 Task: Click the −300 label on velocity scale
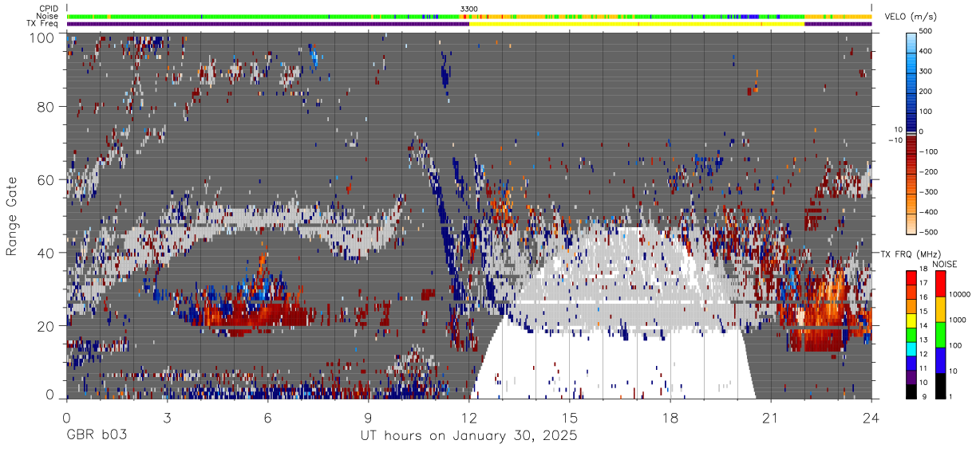[x=928, y=191]
